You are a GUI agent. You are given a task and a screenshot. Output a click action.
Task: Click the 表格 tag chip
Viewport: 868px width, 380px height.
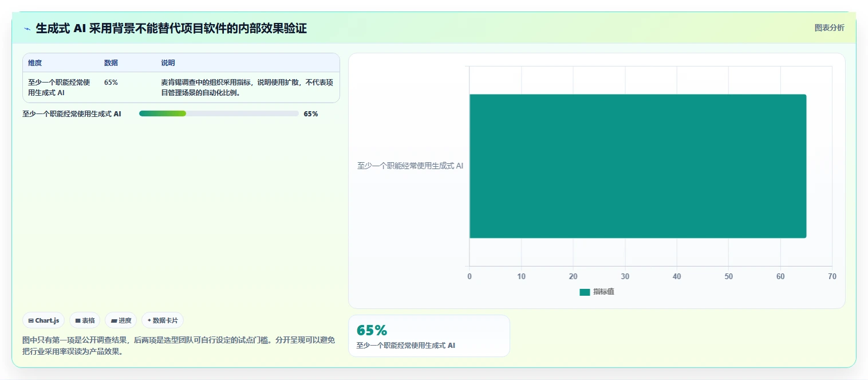tap(85, 320)
